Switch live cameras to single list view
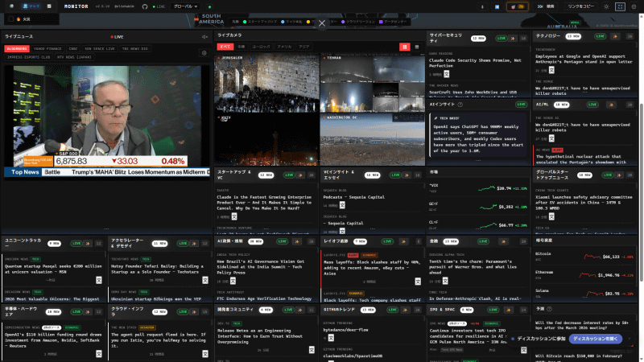The height and width of the screenshot is (362, 644). point(417,47)
